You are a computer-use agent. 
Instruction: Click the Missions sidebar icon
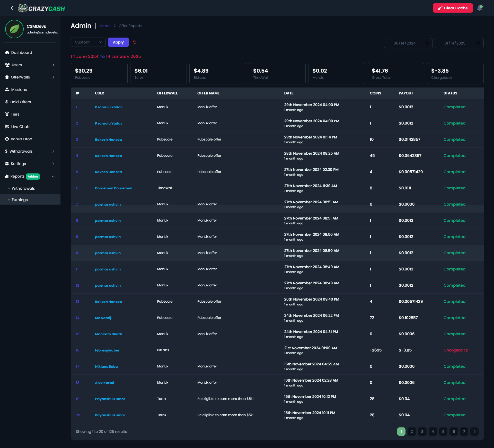pos(7,90)
